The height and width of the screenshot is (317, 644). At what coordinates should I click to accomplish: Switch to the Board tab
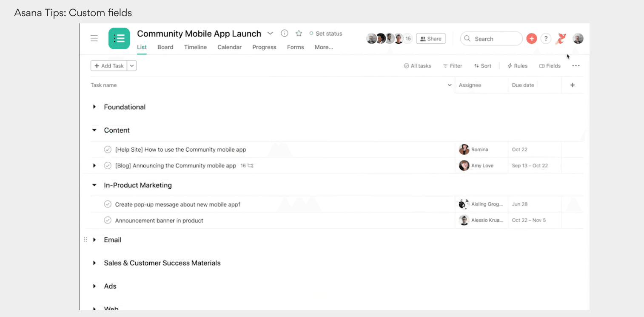tap(165, 47)
